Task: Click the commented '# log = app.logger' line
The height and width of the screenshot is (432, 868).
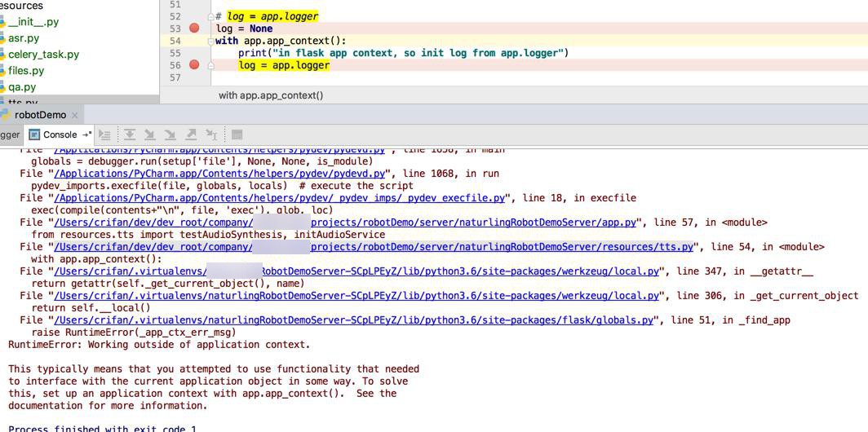Action: pyautogui.click(x=267, y=16)
